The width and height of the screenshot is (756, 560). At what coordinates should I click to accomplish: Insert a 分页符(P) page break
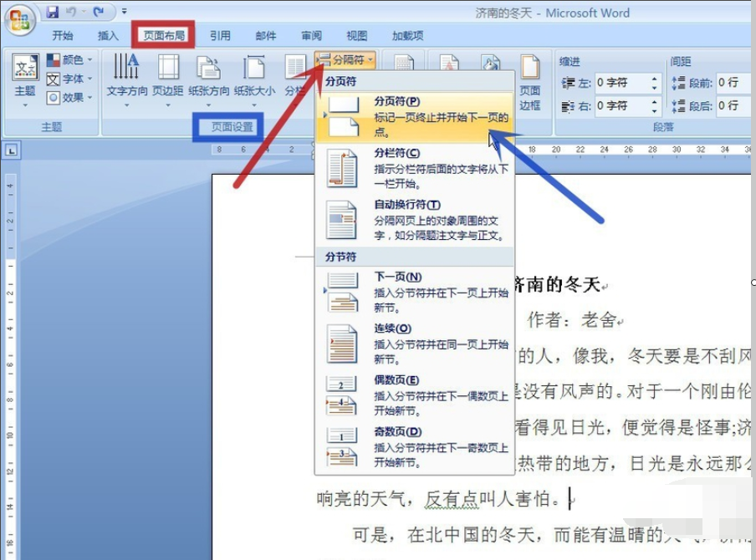point(415,117)
